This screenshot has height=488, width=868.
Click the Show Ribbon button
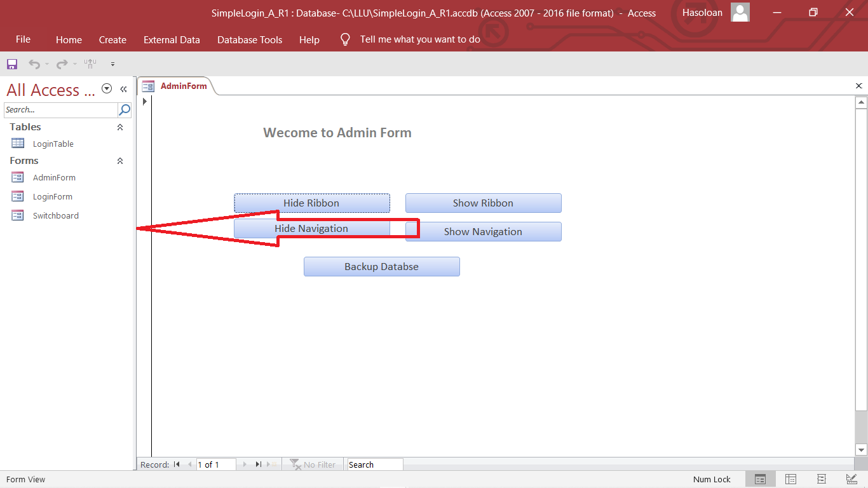tap(483, 203)
